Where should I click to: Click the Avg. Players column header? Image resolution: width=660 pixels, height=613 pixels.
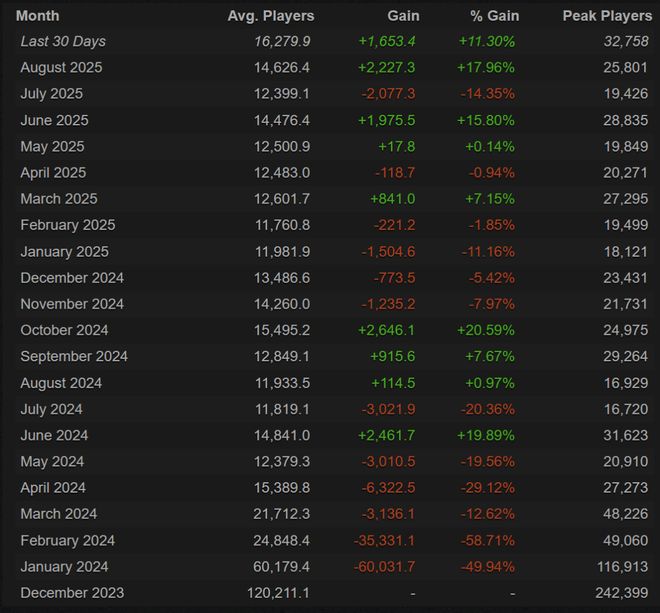point(270,16)
